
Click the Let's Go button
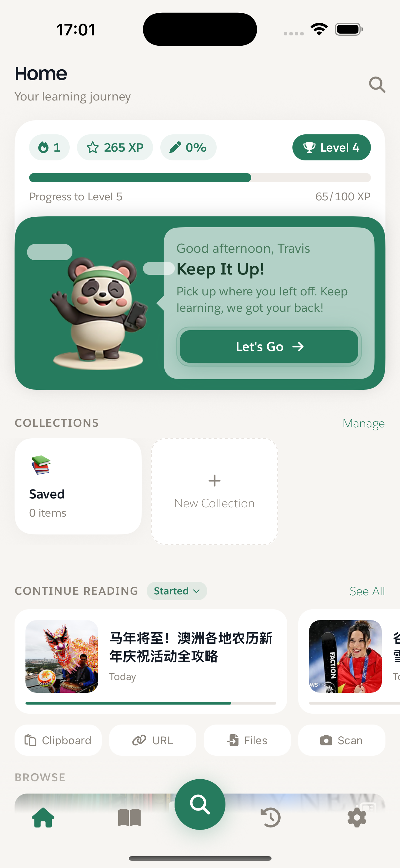(269, 347)
